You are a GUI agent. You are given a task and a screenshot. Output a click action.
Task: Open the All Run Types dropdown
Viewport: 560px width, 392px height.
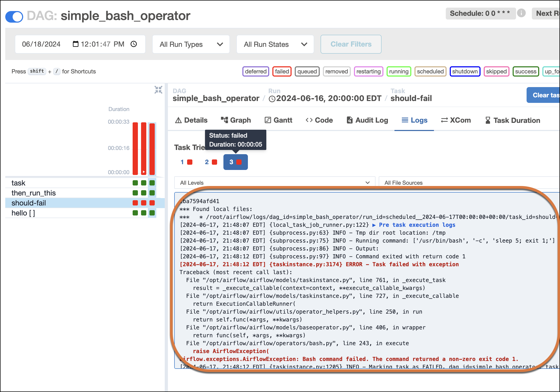coord(191,44)
